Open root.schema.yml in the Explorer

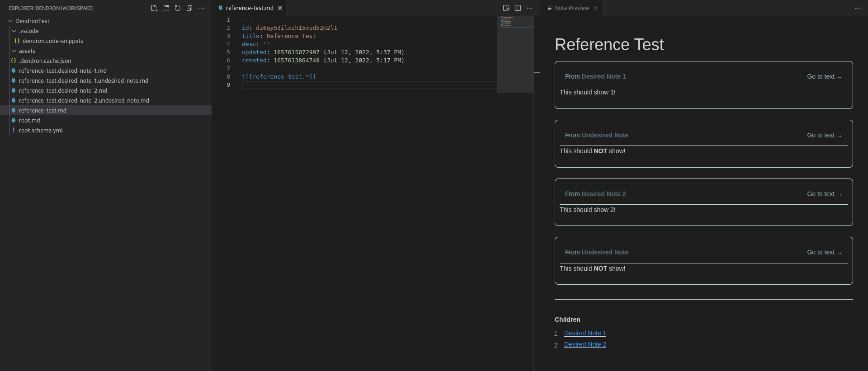pos(41,131)
